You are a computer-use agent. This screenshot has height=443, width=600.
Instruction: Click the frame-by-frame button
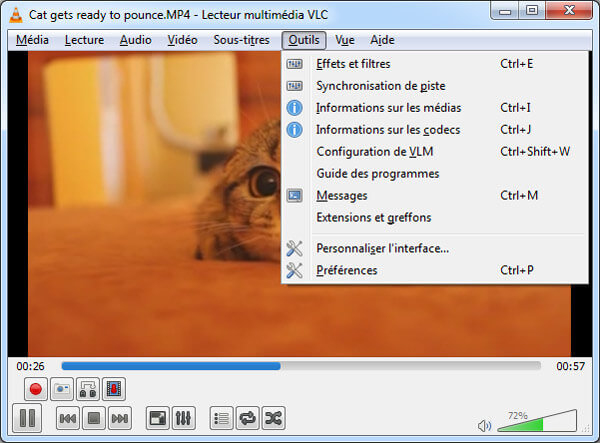[114, 389]
